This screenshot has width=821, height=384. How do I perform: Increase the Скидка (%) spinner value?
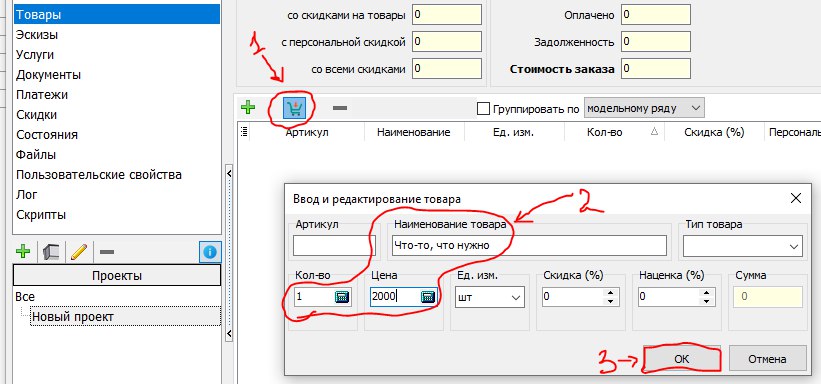(611, 292)
